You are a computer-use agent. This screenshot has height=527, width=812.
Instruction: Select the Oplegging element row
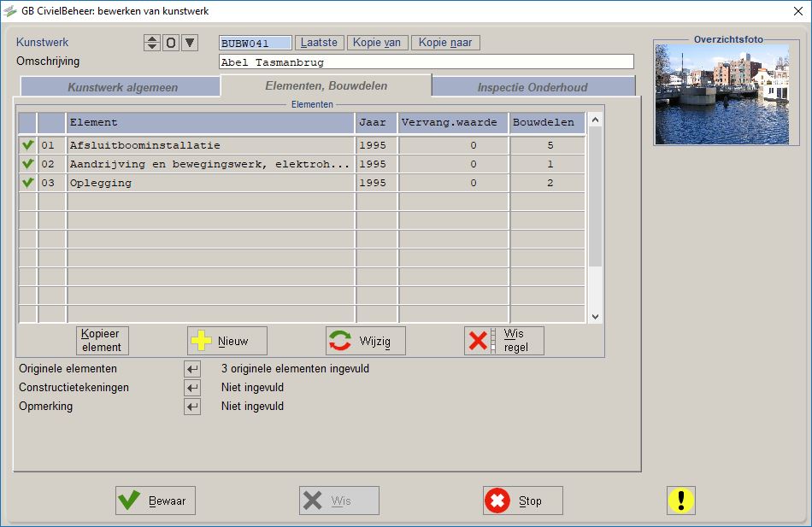210,183
